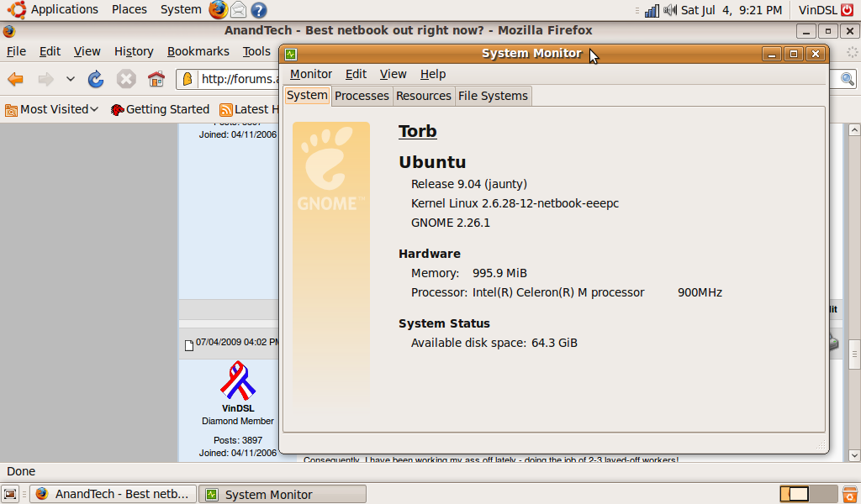Click the AnandTech Firefox taskbar button
861x504 pixels.
(114, 494)
